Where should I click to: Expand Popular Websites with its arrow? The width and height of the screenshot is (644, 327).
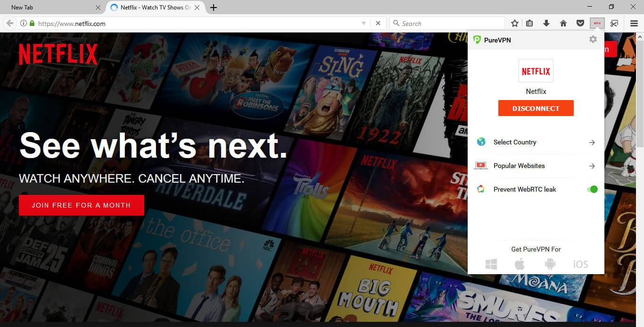pyautogui.click(x=592, y=166)
